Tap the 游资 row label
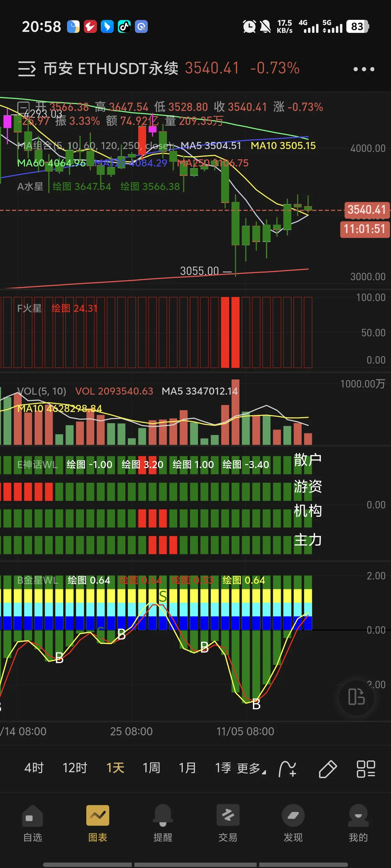Image resolution: width=391 pixels, height=868 pixels. point(308,486)
